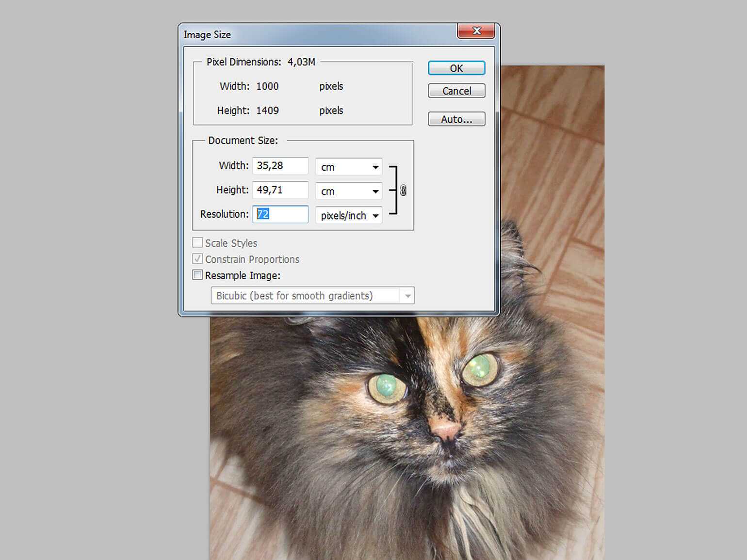Focus the Resolution field showing 72
The height and width of the screenshot is (560, 747).
coord(280,214)
